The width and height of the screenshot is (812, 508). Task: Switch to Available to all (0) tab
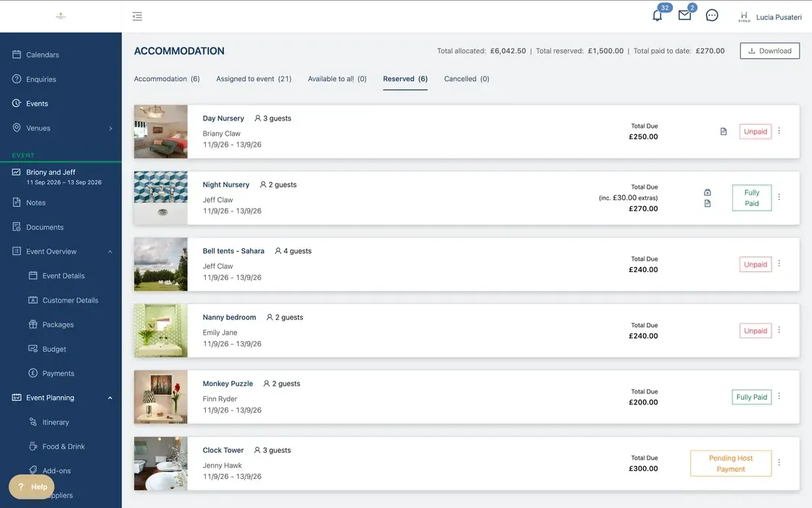(x=337, y=79)
